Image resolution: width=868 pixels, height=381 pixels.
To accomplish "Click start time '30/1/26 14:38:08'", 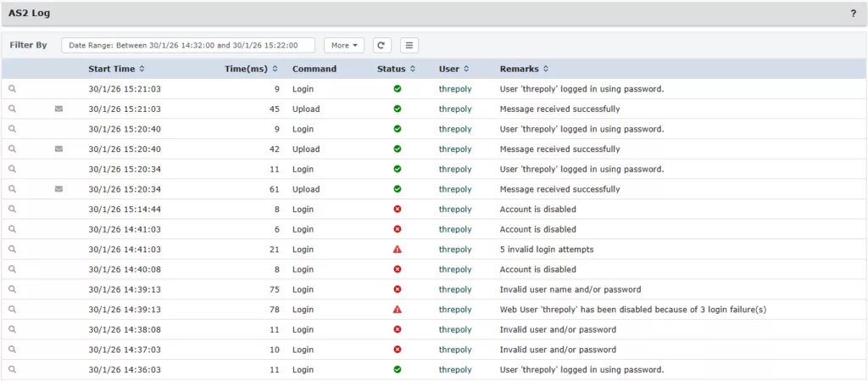I will pyautogui.click(x=125, y=329).
